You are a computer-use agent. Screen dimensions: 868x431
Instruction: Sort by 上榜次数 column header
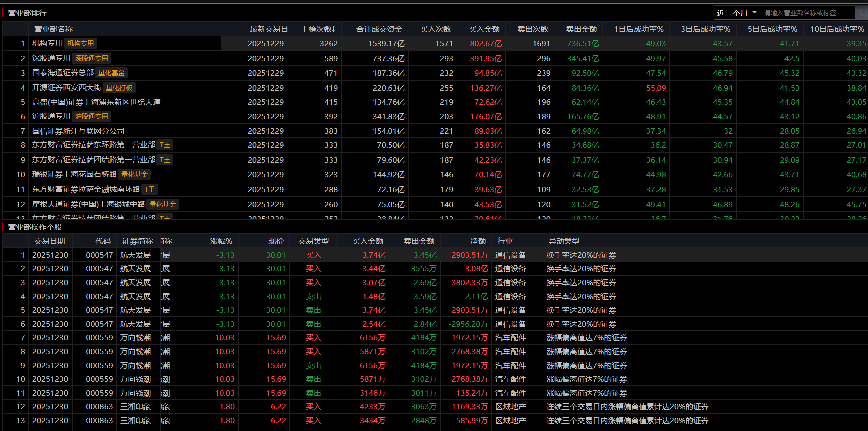tap(318, 29)
